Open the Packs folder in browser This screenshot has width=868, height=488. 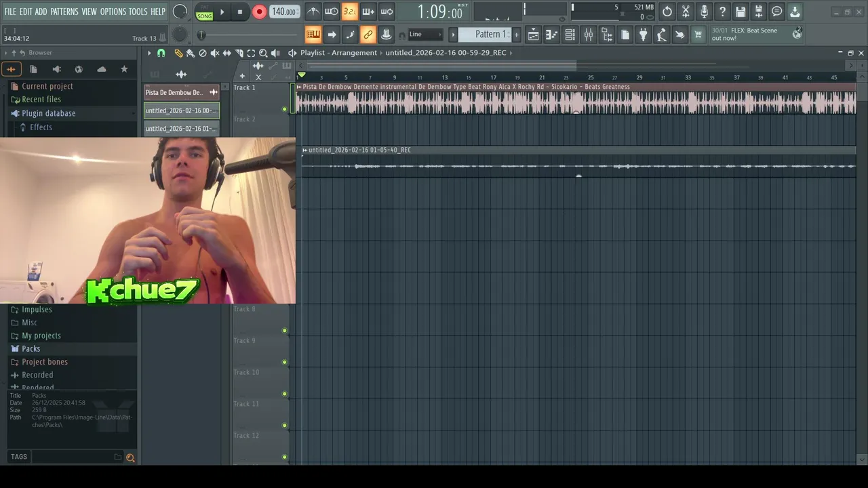(31, 348)
